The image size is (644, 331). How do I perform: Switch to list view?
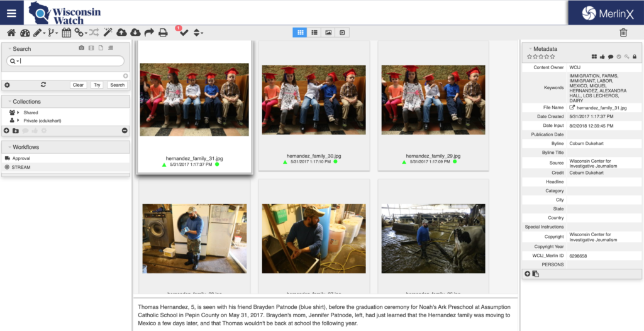[314, 33]
